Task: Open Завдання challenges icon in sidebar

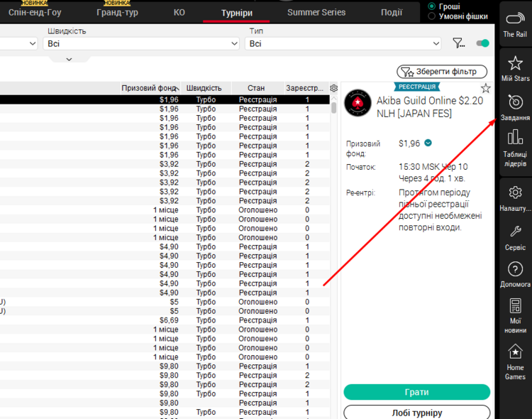Action: [x=515, y=107]
